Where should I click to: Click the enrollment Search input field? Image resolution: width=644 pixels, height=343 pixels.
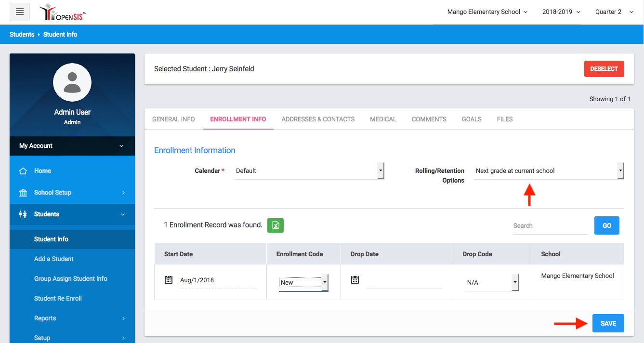coord(549,226)
